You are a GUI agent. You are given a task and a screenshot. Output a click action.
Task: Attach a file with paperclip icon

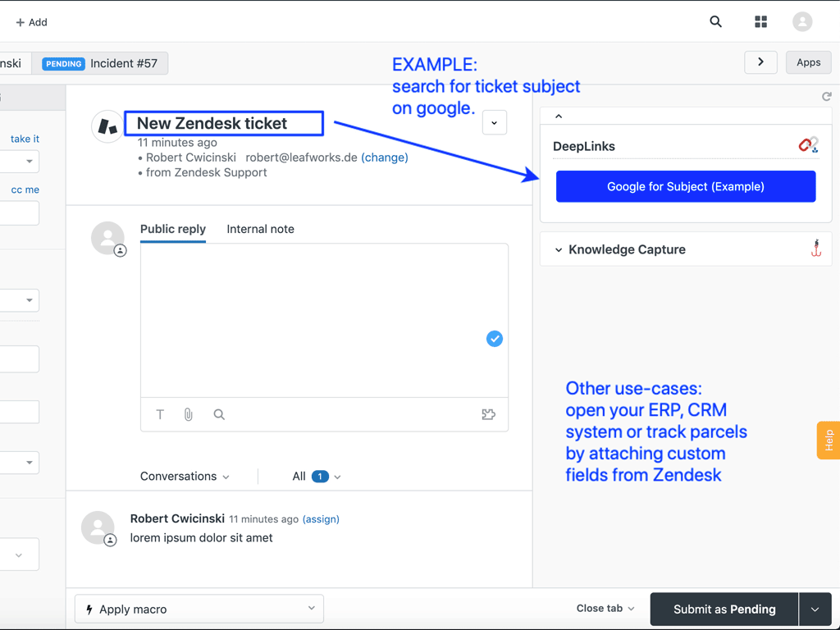coord(189,415)
